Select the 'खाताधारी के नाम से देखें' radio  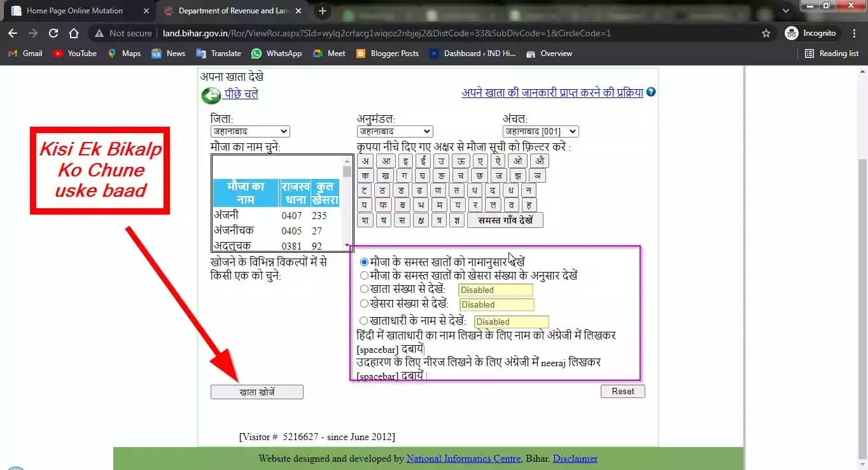(x=364, y=321)
